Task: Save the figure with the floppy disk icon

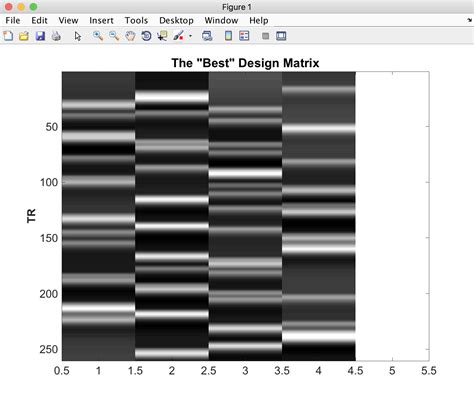Action: click(40, 36)
